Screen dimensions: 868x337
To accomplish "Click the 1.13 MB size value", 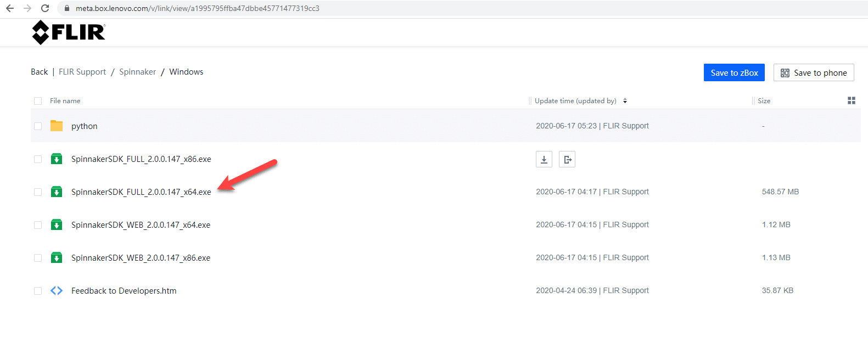I will (x=776, y=257).
